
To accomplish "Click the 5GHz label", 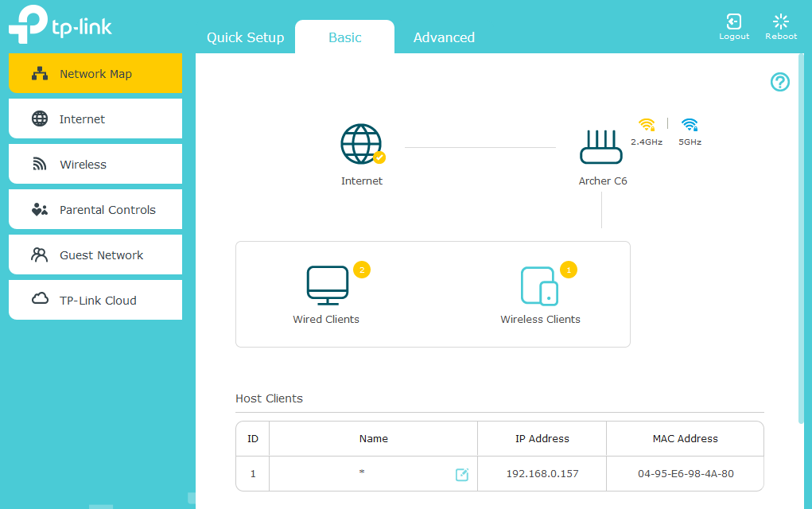I will tap(690, 142).
